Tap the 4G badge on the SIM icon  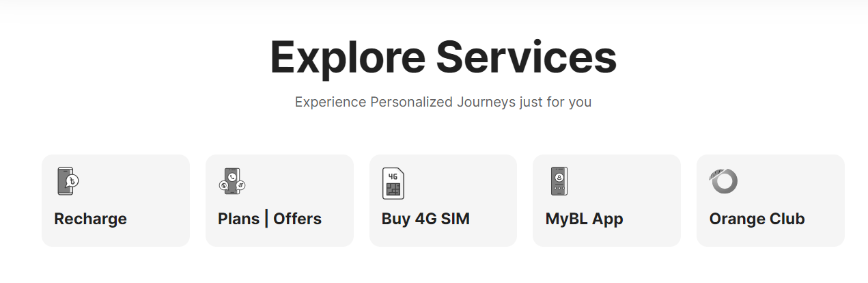393,176
